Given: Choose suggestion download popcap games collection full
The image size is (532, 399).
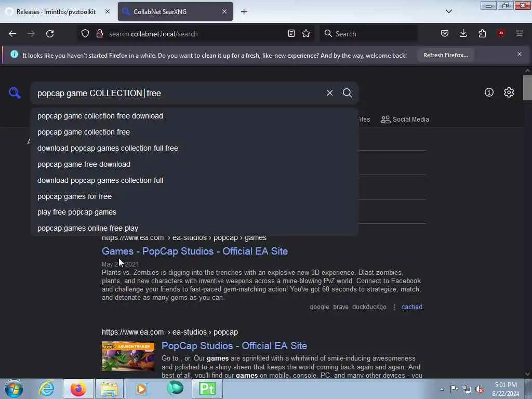Looking at the screenshot, I should click(194, 180).
